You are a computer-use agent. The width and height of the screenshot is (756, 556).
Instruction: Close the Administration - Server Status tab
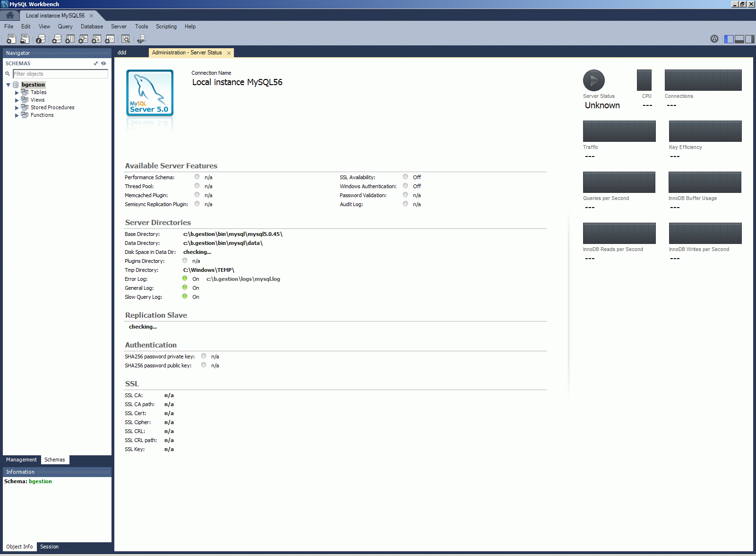coord(229,53)
